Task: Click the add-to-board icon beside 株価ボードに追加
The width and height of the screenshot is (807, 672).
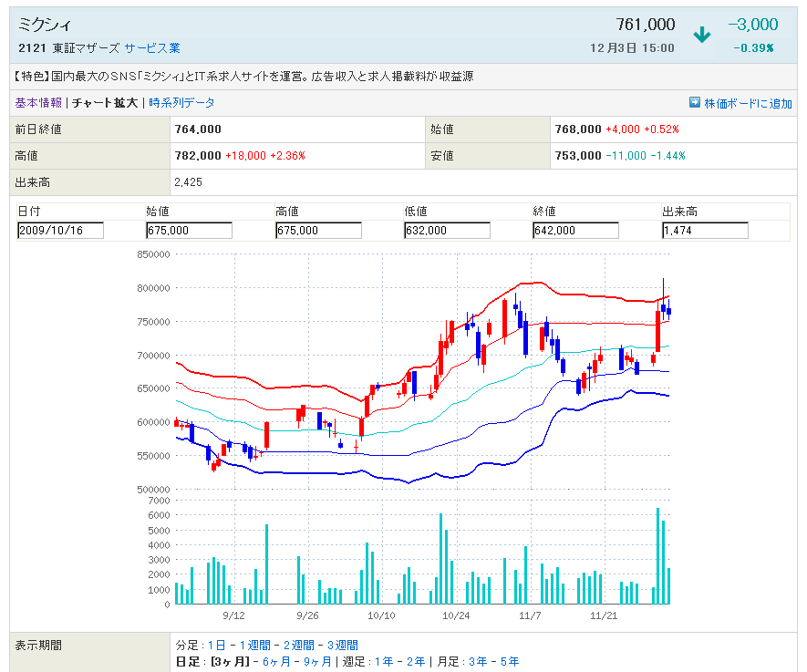Action: click(694, 103)
